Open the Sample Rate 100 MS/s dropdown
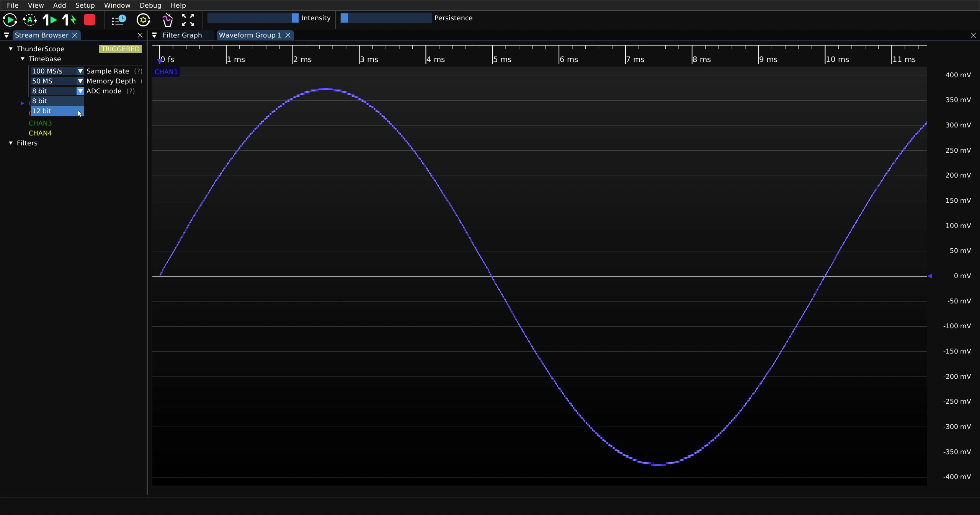 (x=57, y=71)
